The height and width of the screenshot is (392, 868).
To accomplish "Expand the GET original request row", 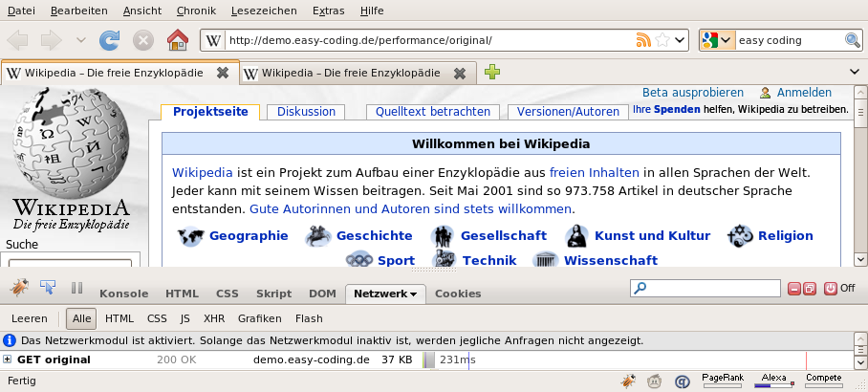I will coord(8,359).
